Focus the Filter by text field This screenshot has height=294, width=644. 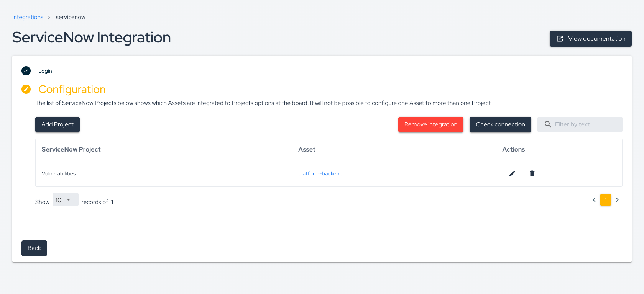pyautogui.click(x=580, y=124)
